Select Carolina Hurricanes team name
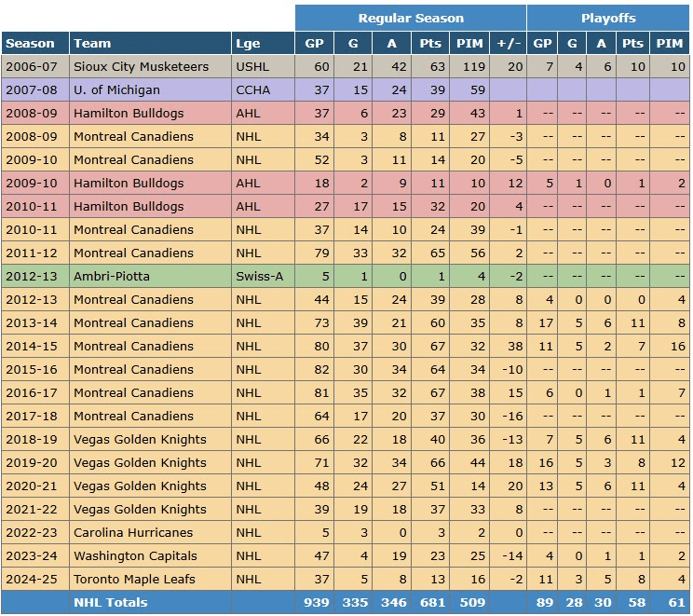The width and height of the screenshot is (693, 616). (x=133, y=532)
